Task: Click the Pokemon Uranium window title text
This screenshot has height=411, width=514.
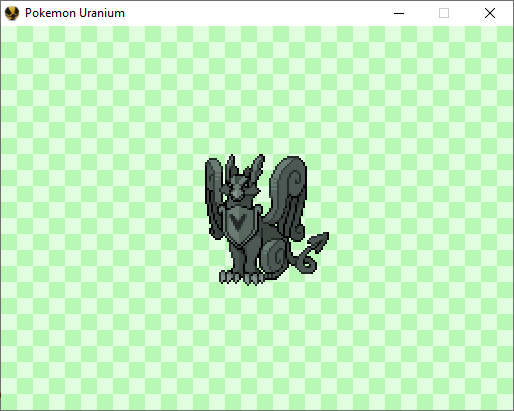Action: pos(75,13)
